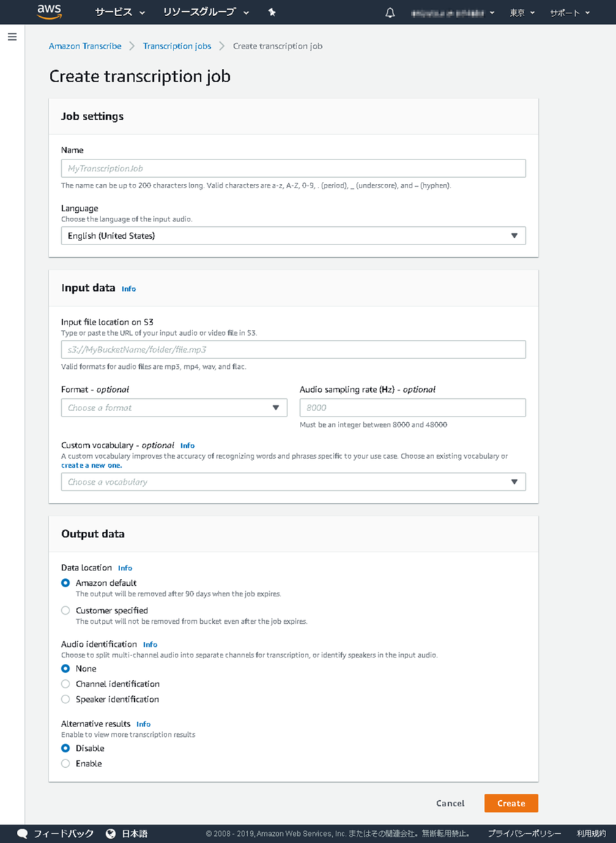Select None for audio identification
This screenshot has height=843, width=616.
[x=65, y=669]
